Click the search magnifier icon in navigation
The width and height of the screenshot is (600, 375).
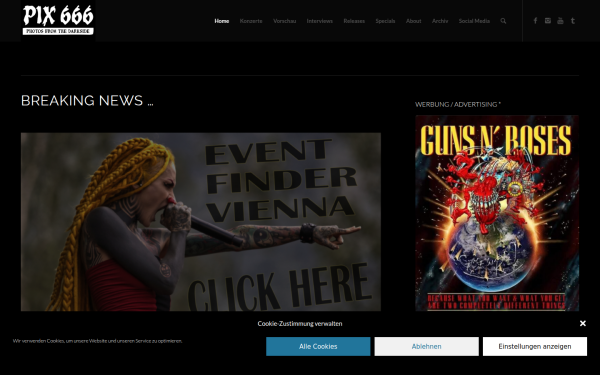point(503,21)
